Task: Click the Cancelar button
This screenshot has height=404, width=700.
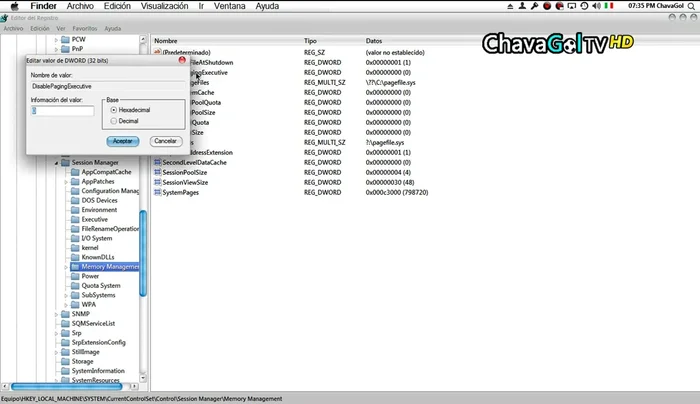Action: tap(166, 141)
